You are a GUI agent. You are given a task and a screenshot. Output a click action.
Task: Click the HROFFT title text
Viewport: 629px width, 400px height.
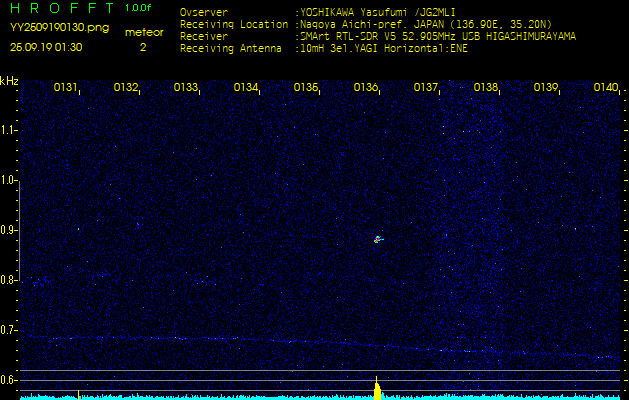62,8
